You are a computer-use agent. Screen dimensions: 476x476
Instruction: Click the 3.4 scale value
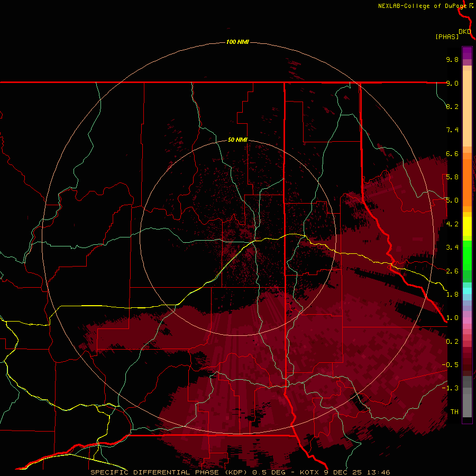(452, 248)
